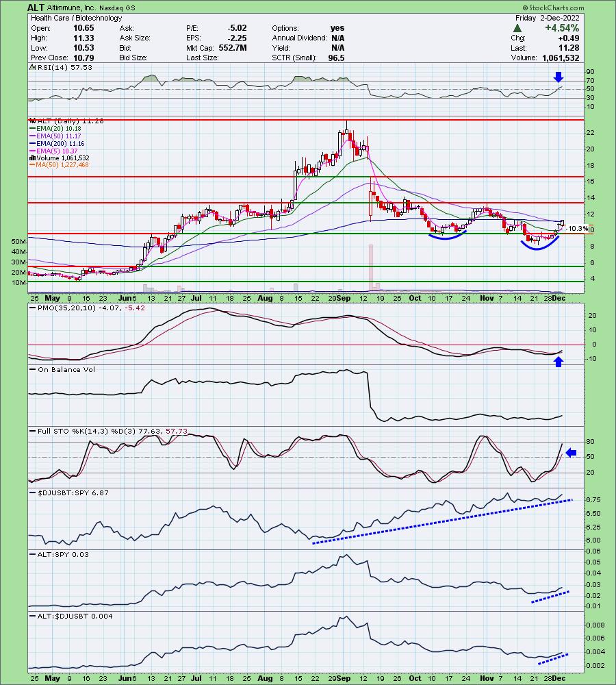The image size is (616, 685).
Task: Click the Altimmune, Inc. company name
Action: 72,8
